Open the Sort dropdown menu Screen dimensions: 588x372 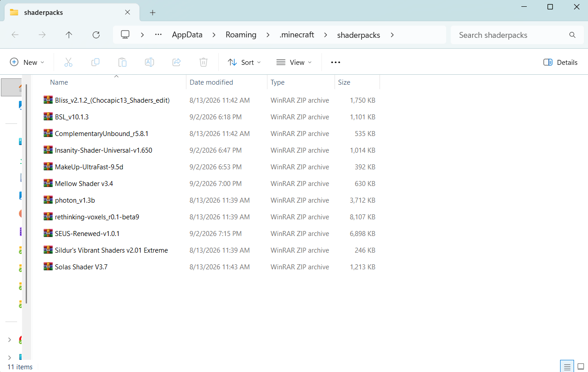pyautogui.click(x=244, y=62)
